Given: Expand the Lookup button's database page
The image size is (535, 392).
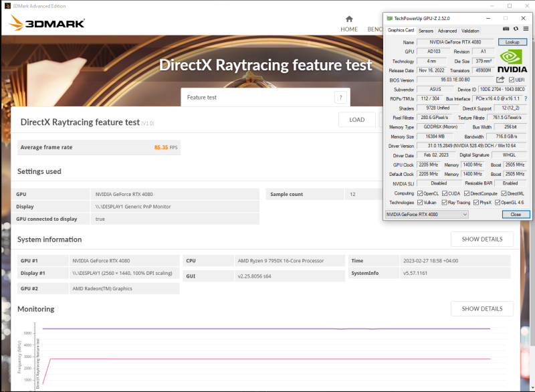Looking at the screenshot, I should (513, 41).
